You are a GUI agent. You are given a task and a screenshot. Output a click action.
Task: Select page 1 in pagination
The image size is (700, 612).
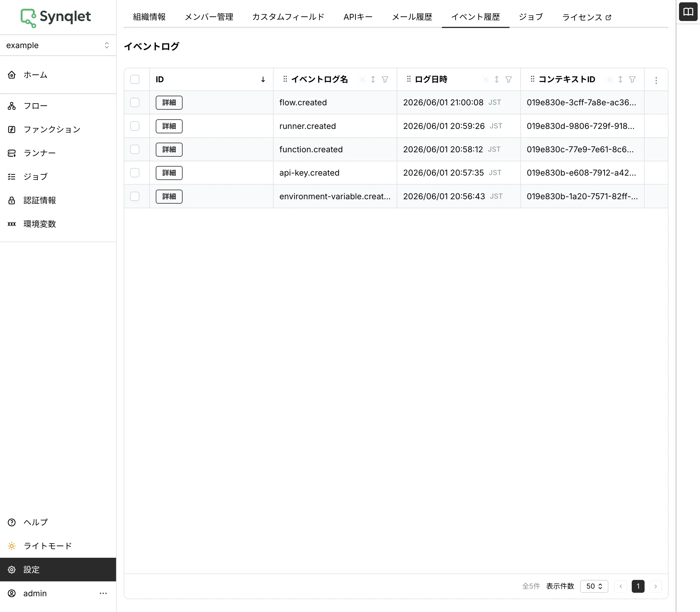click(638, 586)
